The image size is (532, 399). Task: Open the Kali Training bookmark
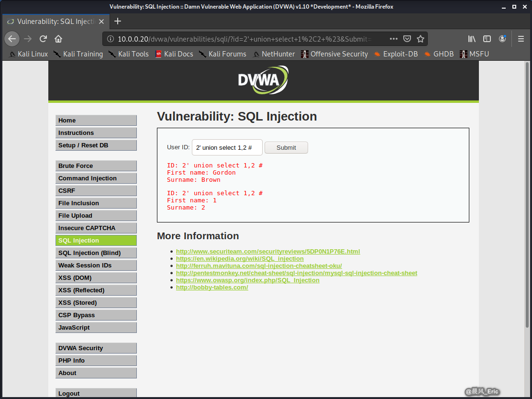click(x=78, y=54)
